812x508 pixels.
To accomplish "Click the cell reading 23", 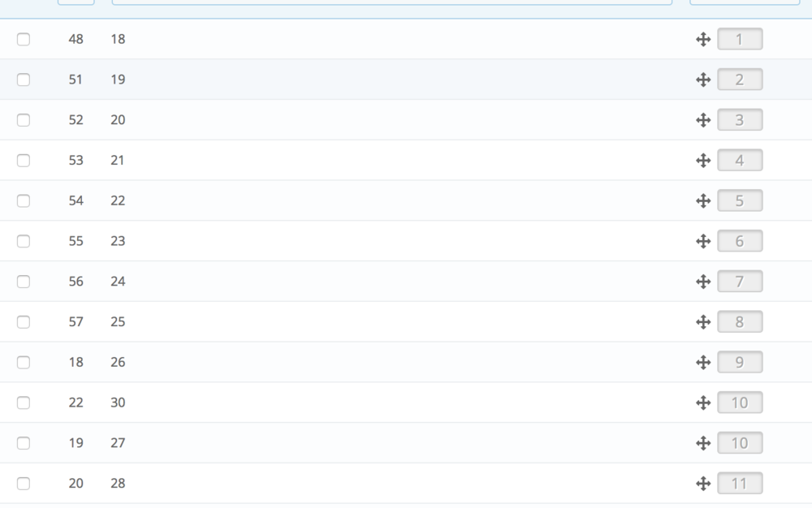I will click(118, 241).
